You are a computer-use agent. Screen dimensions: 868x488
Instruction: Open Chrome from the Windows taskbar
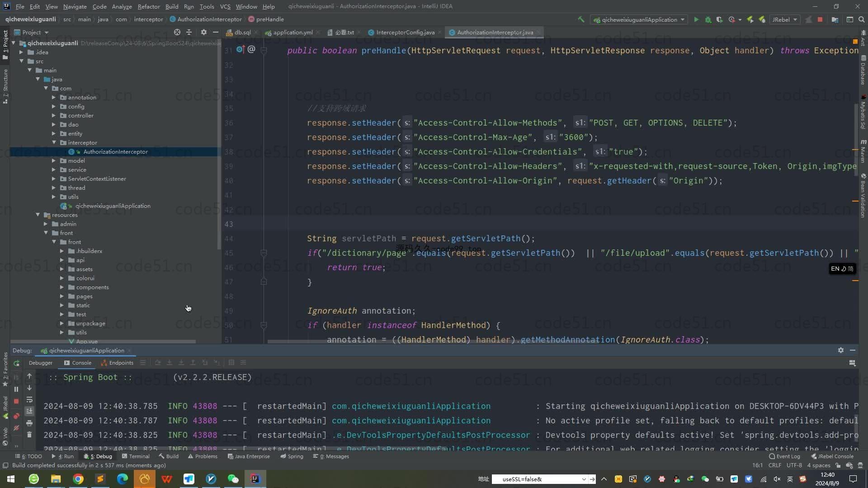click(x=78, y=479)
